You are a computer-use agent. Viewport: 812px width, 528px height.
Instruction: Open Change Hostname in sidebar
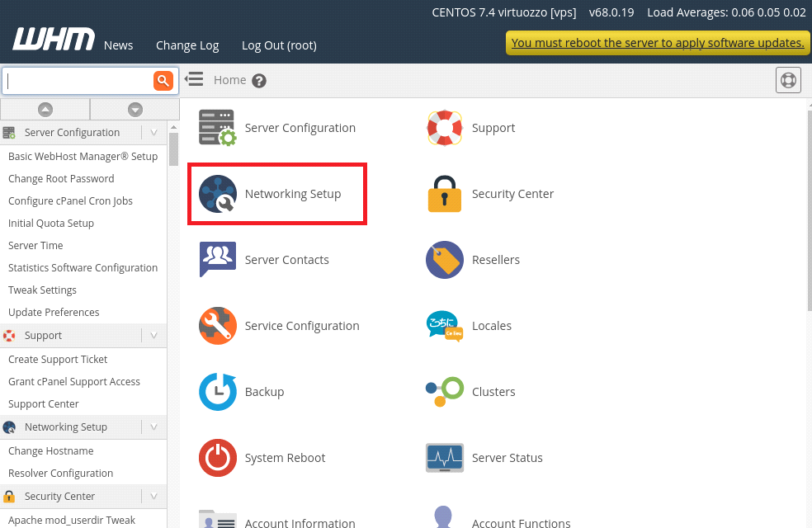[51, 451]
